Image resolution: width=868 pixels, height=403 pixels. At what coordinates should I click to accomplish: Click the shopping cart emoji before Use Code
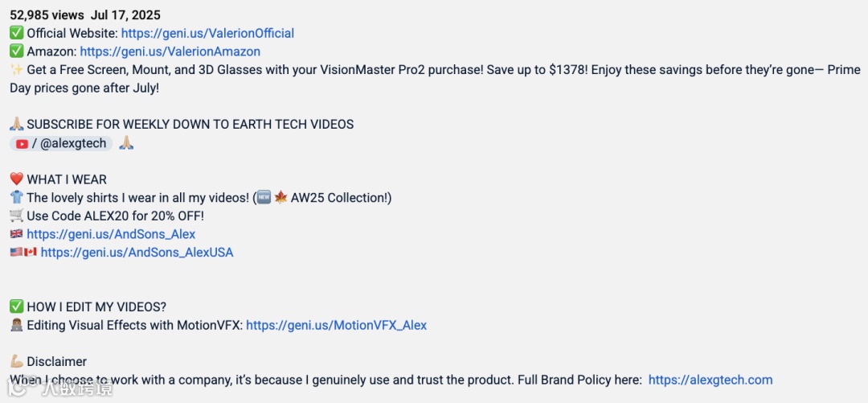[x=17, y=216]
